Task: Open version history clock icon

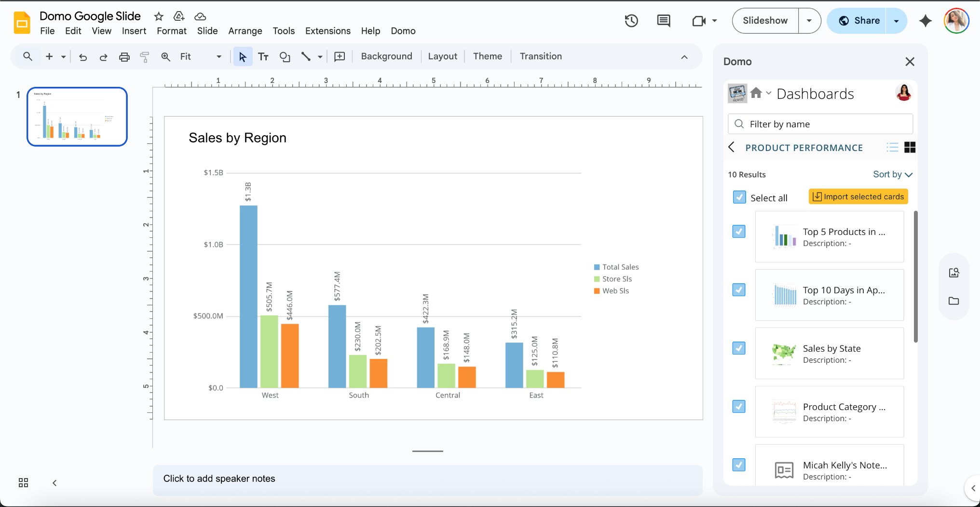Action: coord(631,21)
